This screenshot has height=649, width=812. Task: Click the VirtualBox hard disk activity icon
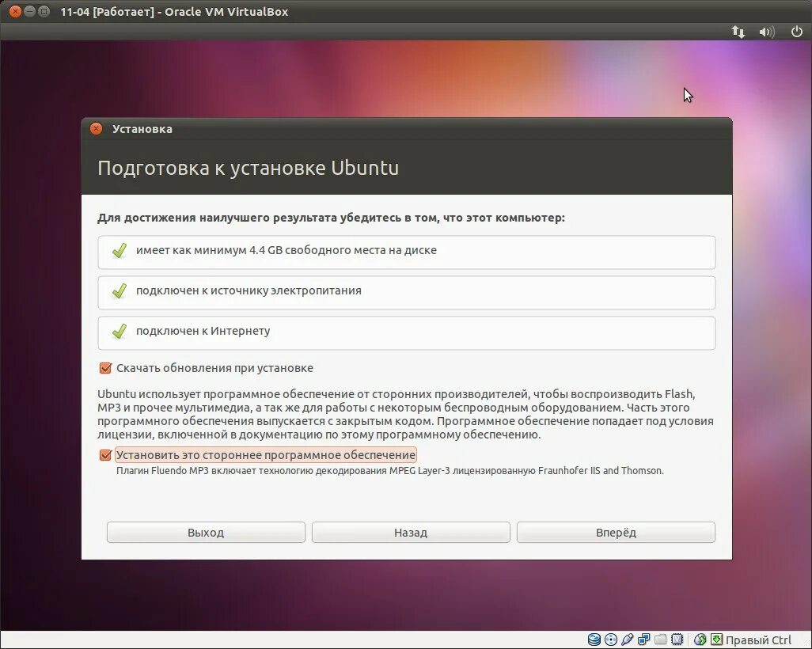594,640
